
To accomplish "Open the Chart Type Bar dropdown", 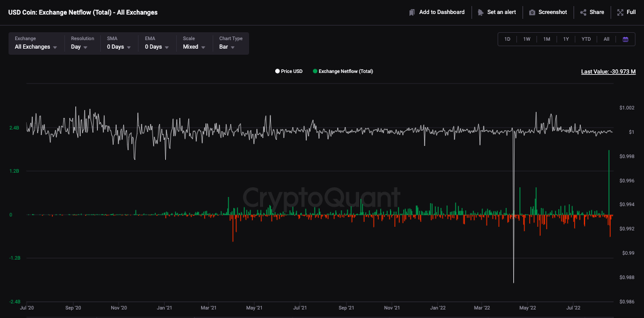I will [231, 43].
